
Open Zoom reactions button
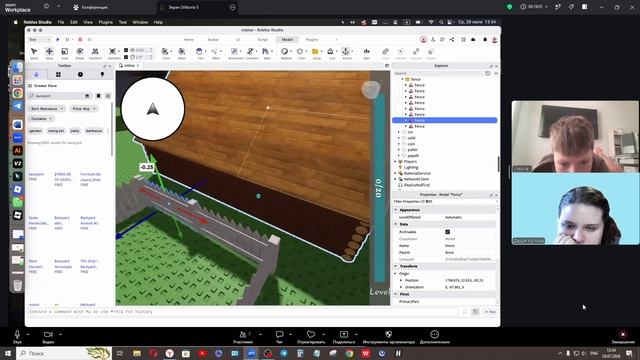(311, 337)
